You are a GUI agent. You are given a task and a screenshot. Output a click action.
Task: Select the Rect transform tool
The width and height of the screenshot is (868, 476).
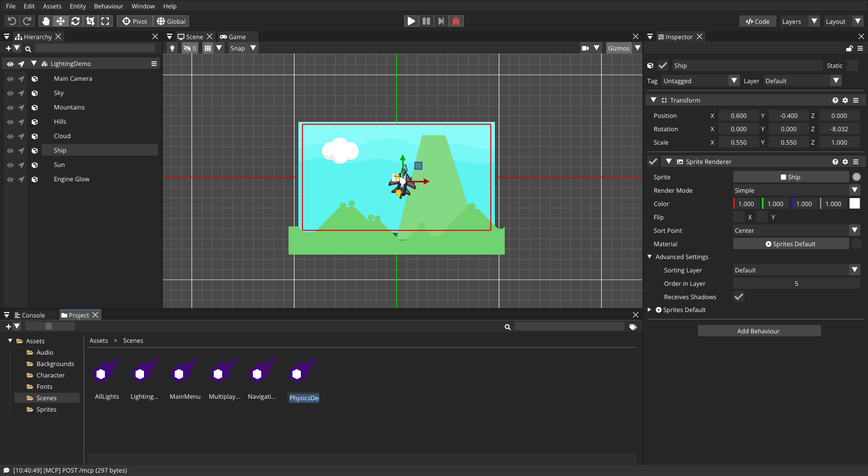coord(105,21)
